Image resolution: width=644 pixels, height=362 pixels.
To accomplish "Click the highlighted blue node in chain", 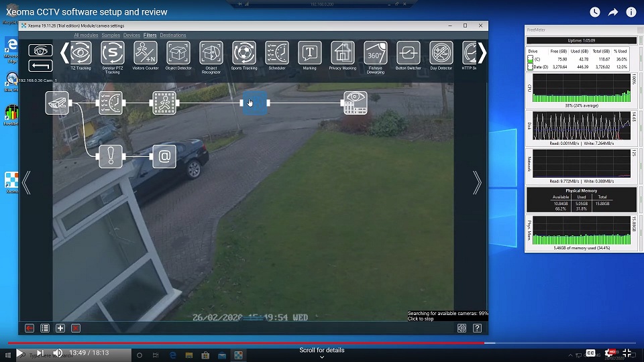I will click(255, 103).
